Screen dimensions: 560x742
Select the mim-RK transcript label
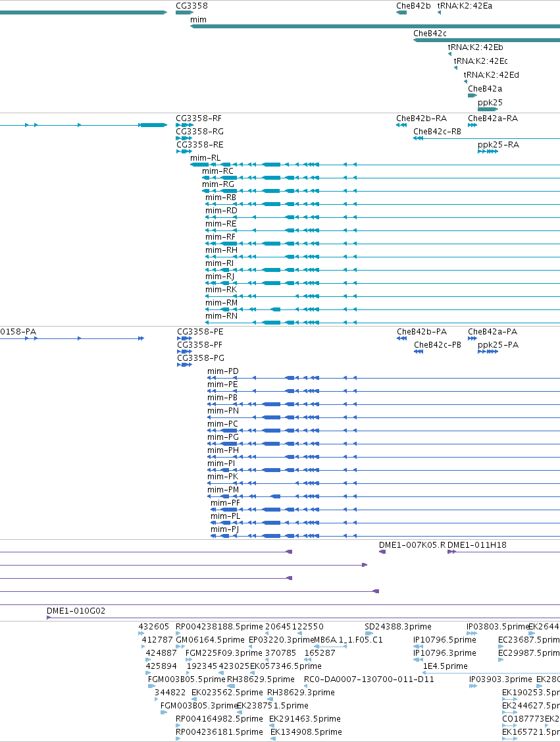(x=221, y=290)
